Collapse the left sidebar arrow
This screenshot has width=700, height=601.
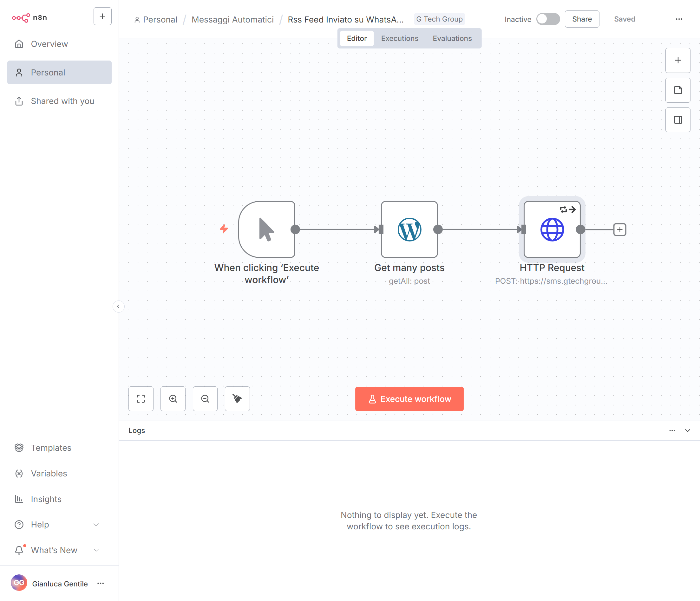118,307
